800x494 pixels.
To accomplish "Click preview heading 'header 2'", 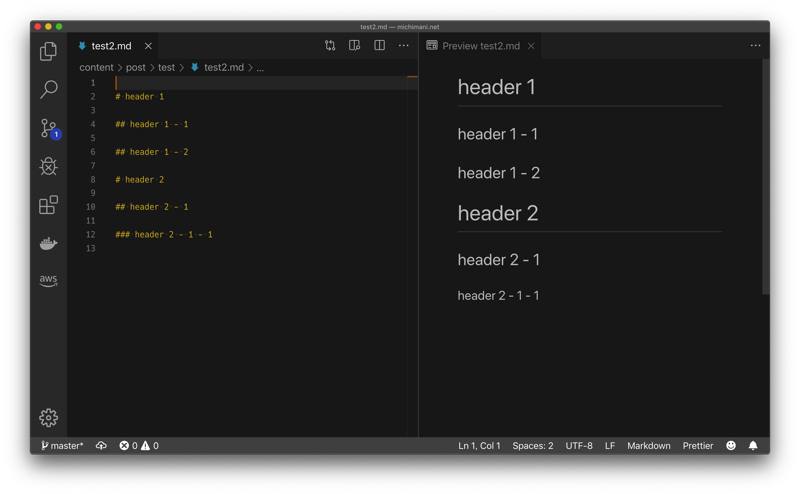I will [x=497, y=213].
